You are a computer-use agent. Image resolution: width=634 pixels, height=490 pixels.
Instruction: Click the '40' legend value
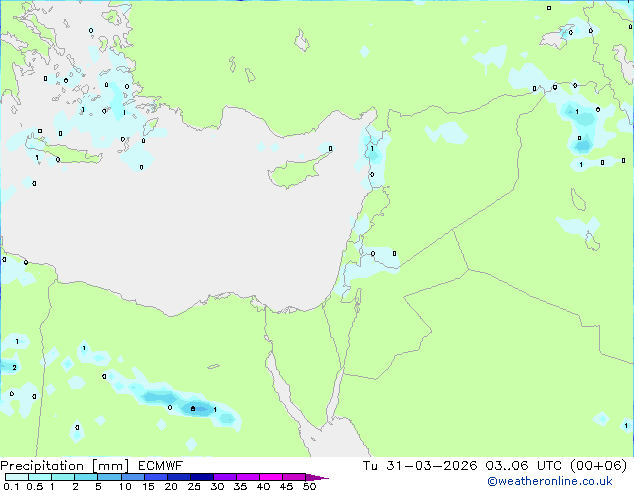(x=263, y=486)
